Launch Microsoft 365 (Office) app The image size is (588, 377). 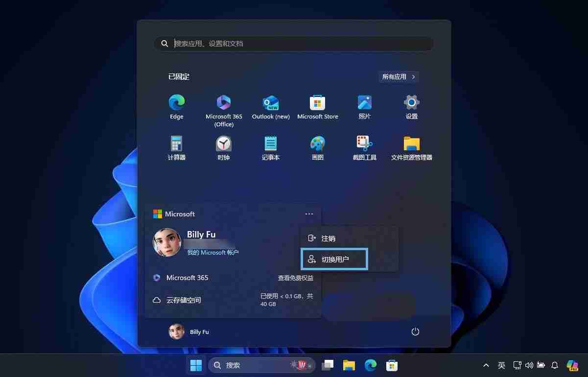click(224, 104)
